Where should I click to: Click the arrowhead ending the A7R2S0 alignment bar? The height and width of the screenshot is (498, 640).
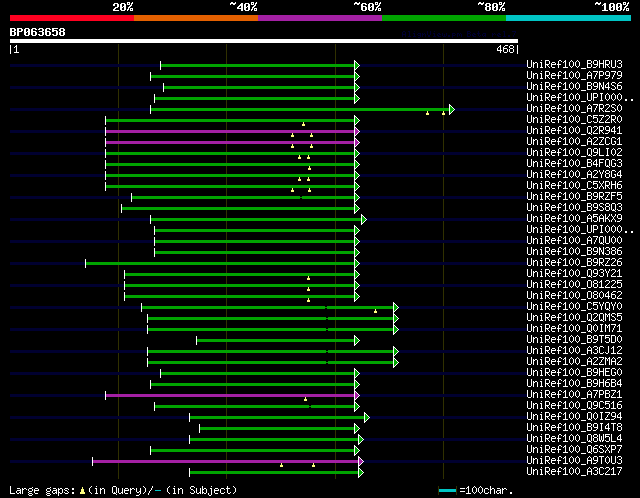pos(451,109)
